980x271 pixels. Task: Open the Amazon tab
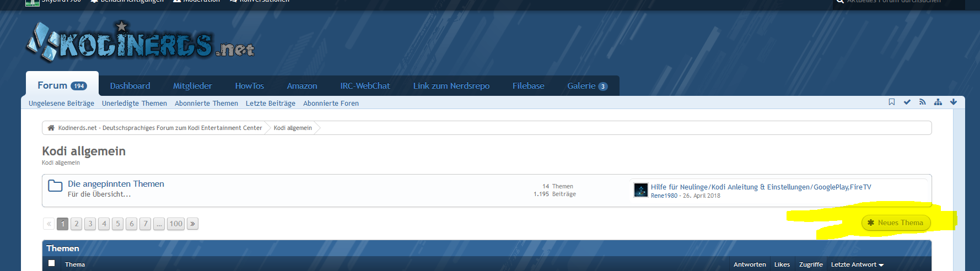pos(302,86)
